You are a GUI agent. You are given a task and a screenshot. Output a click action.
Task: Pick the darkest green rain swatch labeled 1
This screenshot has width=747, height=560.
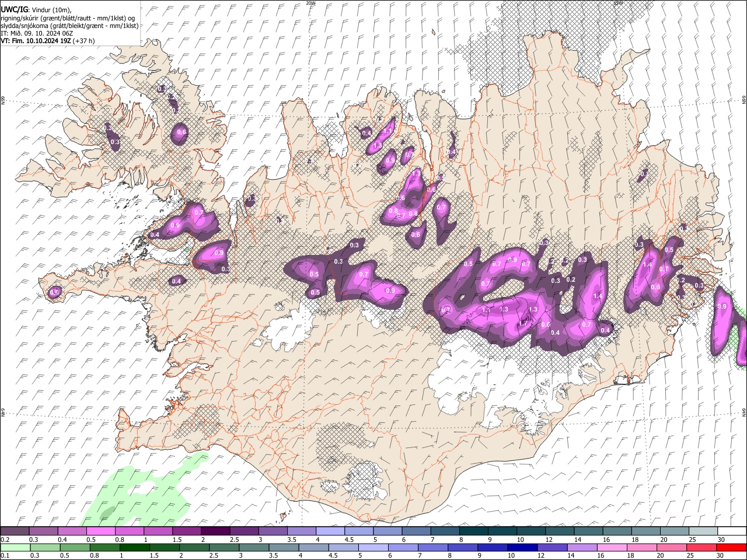(x=134, y=548)
